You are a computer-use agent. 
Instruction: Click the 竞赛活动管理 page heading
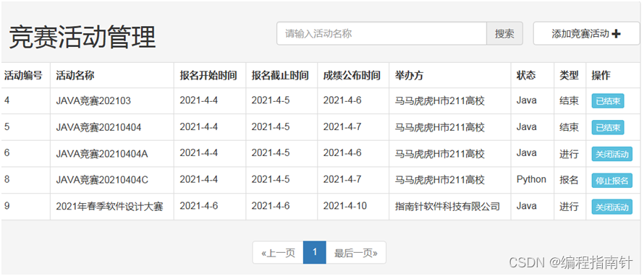[x=82, y=38]
